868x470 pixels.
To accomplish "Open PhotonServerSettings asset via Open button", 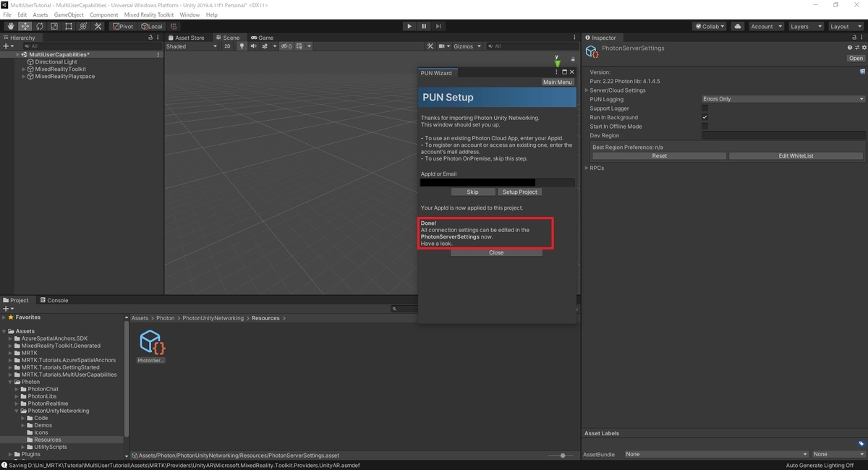I will point(856,59).
